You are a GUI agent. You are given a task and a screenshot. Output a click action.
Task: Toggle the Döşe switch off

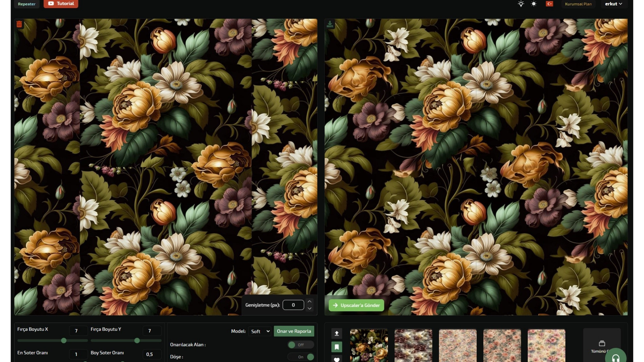coord(300,357)
